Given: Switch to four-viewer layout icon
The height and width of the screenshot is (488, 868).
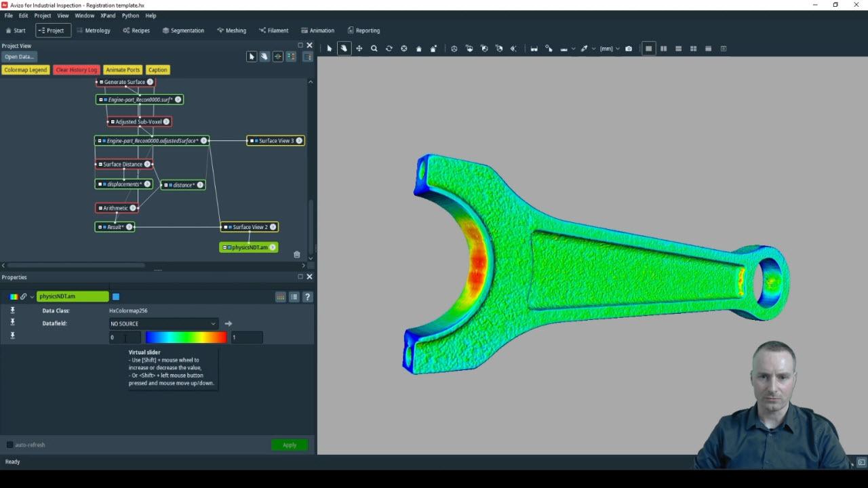Looking at the screenshot, I should [693, 49].
